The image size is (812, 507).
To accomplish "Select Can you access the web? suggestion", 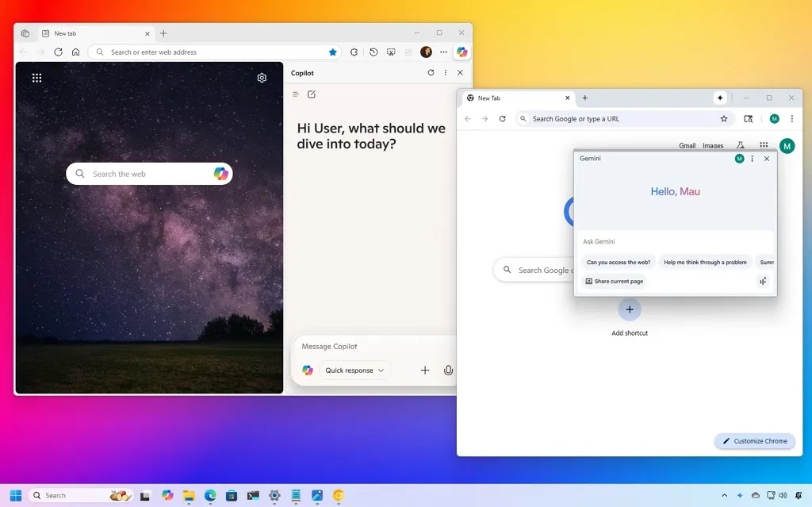I will point(619,263).
